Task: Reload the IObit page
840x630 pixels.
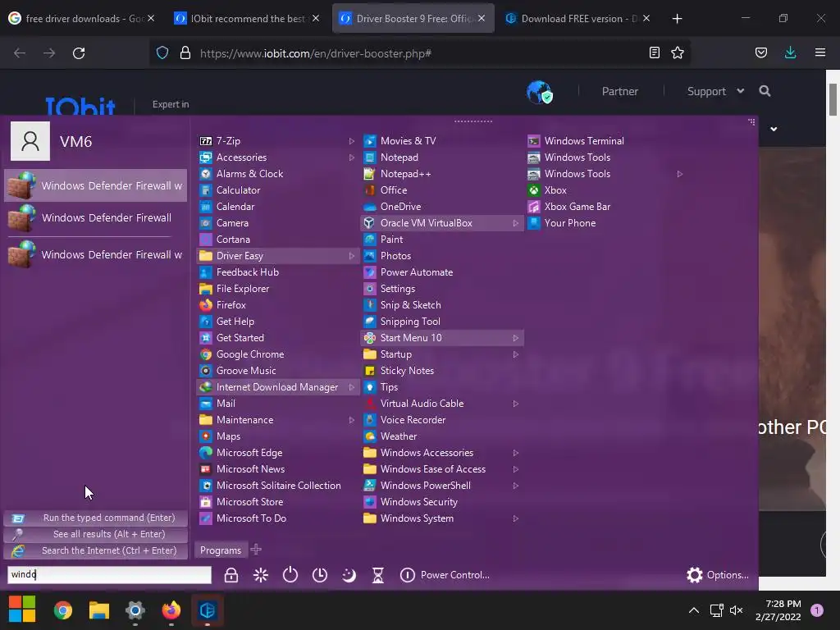Action: 79,53
